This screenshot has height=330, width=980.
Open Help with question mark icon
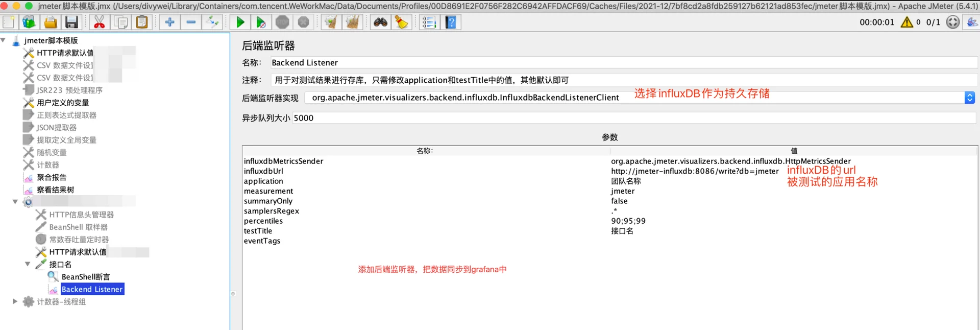pyautogui.click(x=451, y=22)
